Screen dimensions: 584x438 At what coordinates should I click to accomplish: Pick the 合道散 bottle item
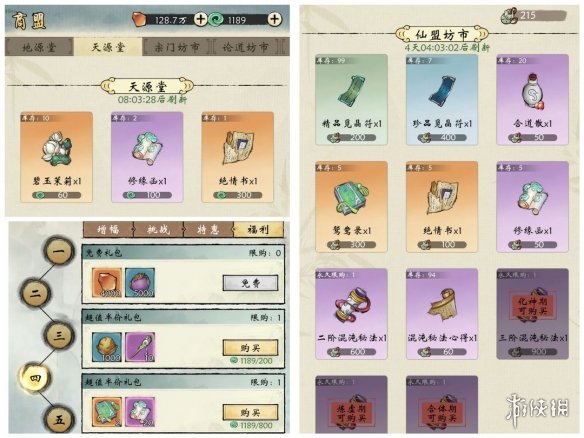[x=533, y=100]
